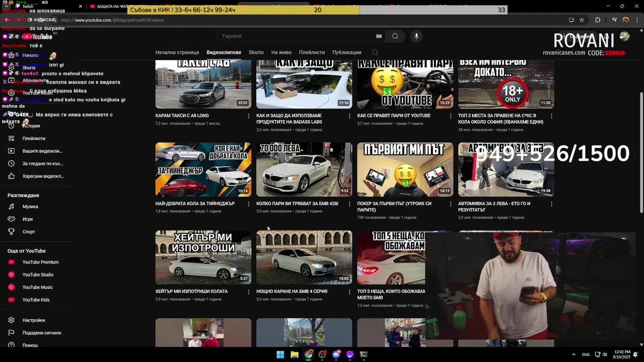
Task: Switch to На живо channel tab
Action: (x=281, y=52)
